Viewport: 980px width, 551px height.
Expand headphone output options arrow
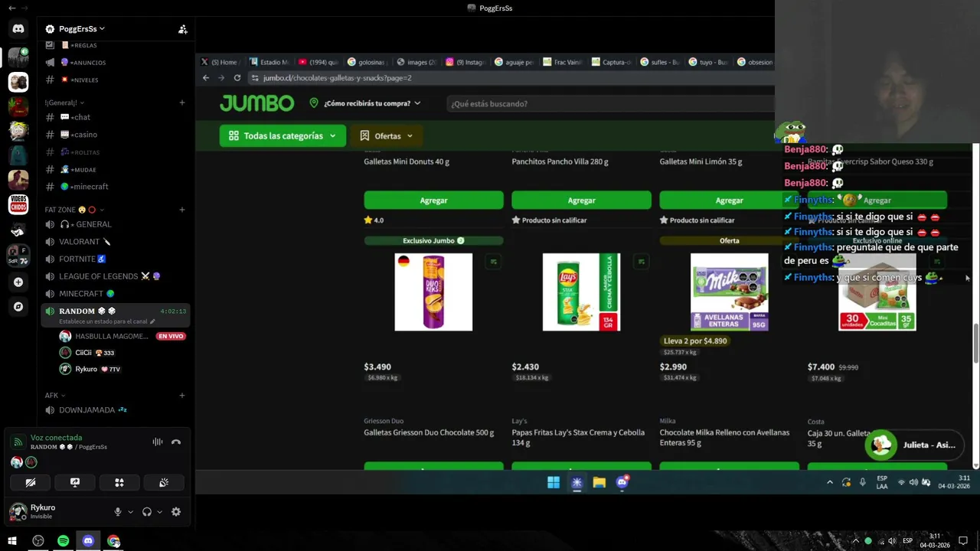click(x=159, y=512)
